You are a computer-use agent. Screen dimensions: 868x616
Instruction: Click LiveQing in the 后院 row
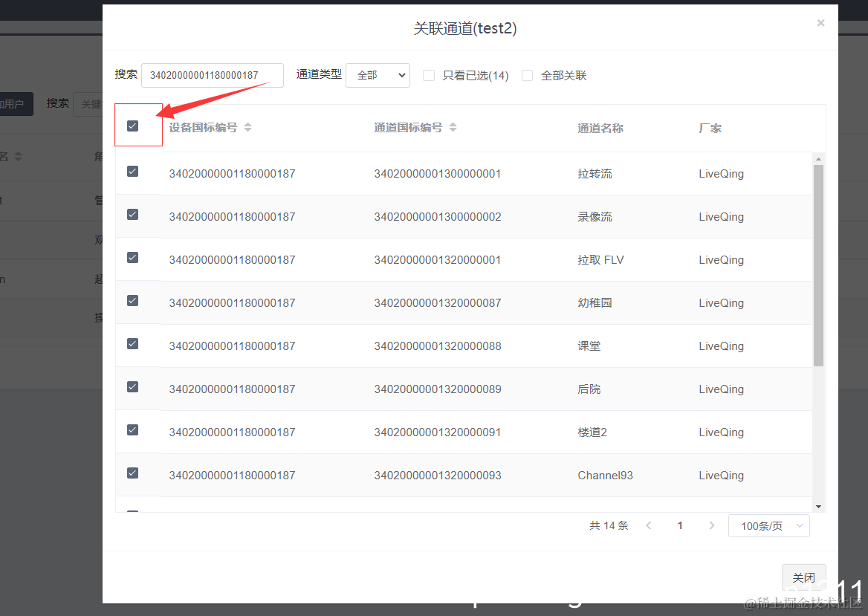coord(721,389)
